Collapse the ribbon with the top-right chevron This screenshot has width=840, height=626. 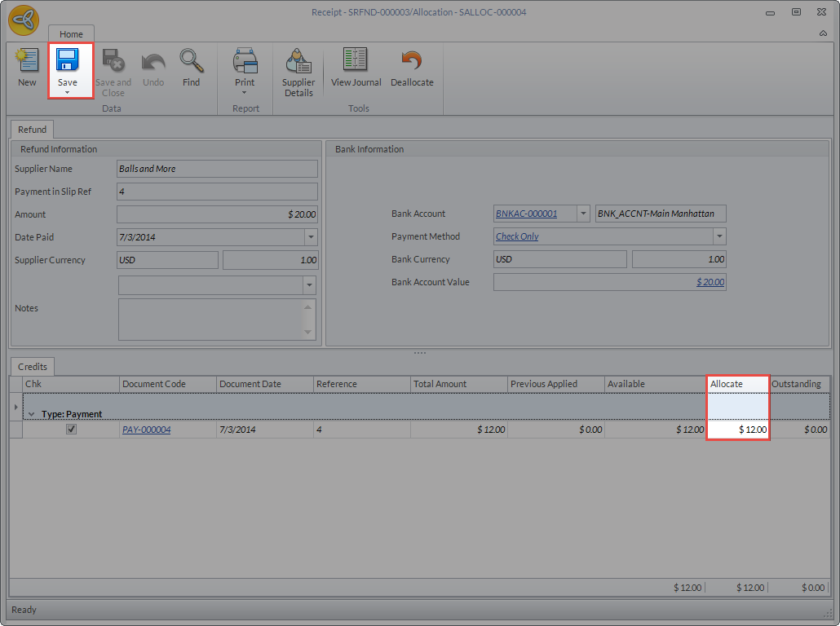pos(823,33)
